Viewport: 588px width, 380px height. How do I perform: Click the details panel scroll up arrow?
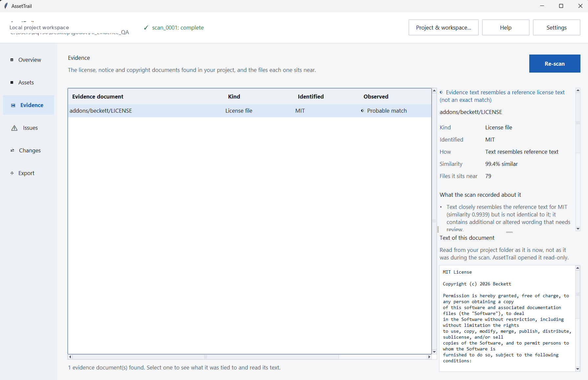[578, 90]
